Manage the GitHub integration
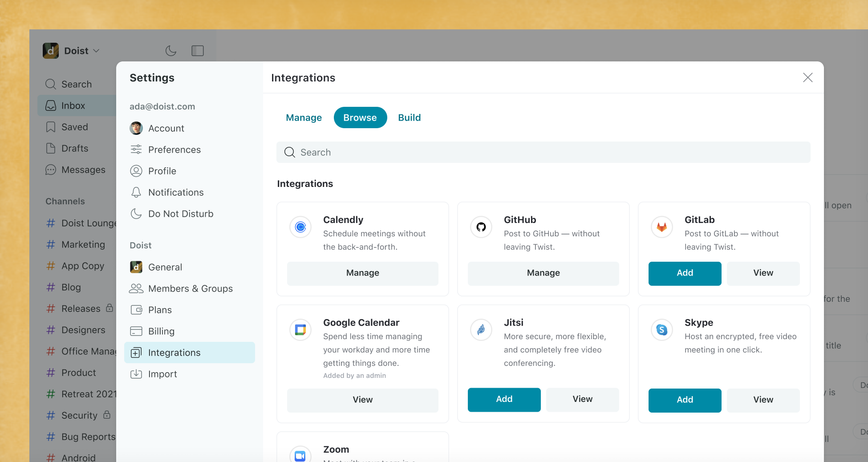This screenshot has width=868, height=462. pyautogui.click(x=544, y=273)
